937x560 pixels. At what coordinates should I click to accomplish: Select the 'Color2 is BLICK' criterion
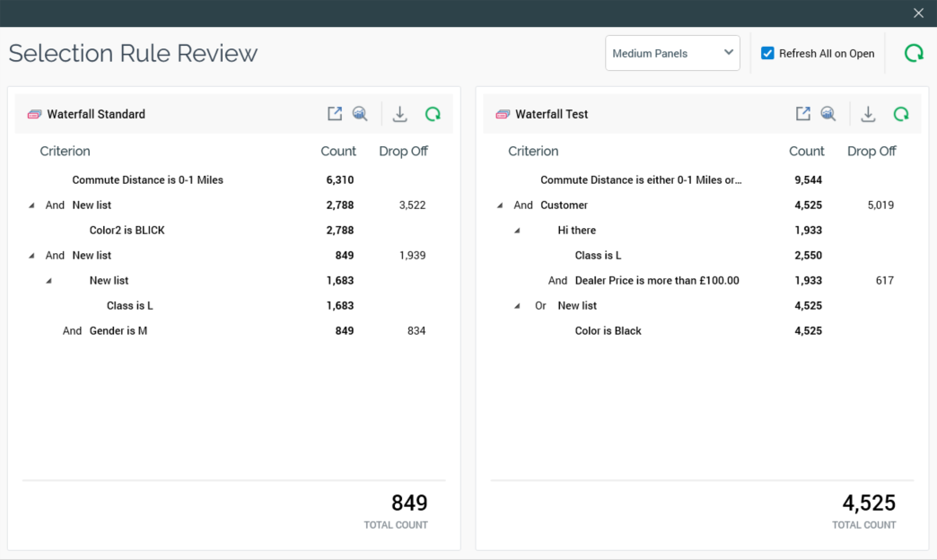[x=127, y=231]
